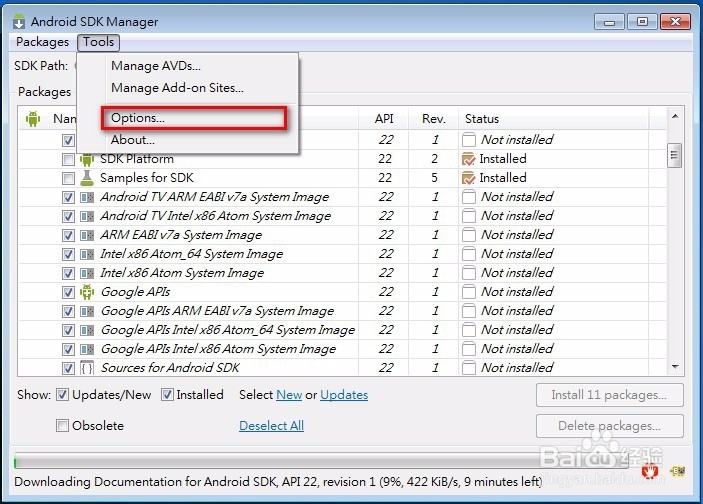The width and height of the screenshot is (703, 504).
Task: Click the Google APIs ARM EABI v7a image icon
Action: 87,311
